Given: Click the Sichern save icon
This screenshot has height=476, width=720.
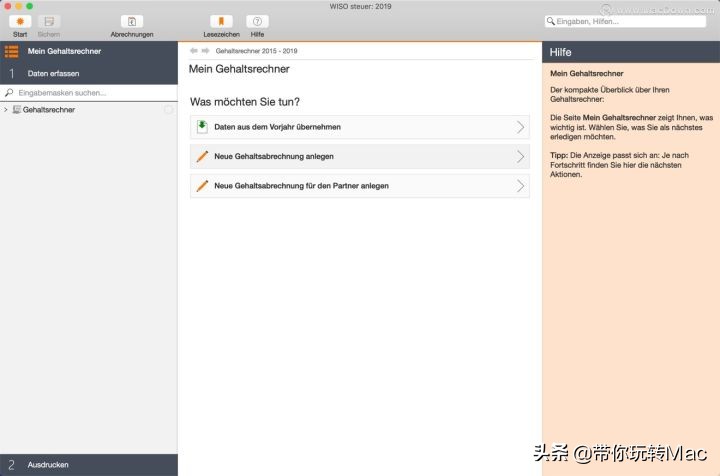Looking at the screenshot, I should coord(48,21).
